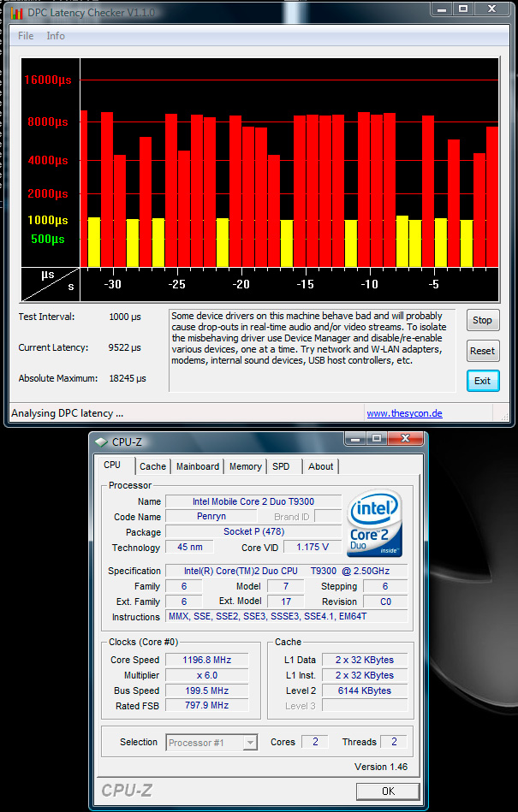Click the Instructions MMX, SSE list
The height and width of the screenshot is (812, 518).
(x=287, y=616)
